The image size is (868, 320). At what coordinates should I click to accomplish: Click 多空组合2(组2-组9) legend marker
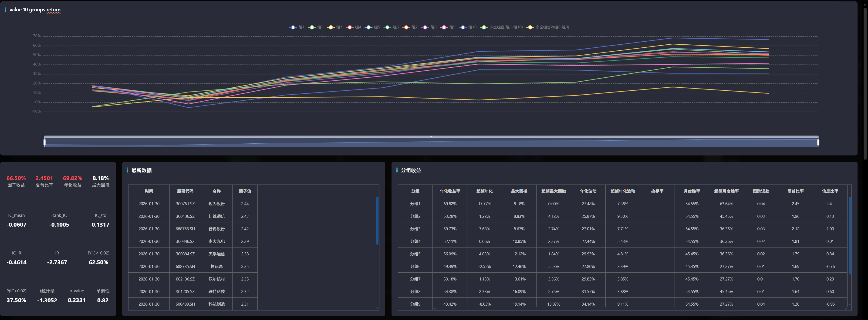530,27
